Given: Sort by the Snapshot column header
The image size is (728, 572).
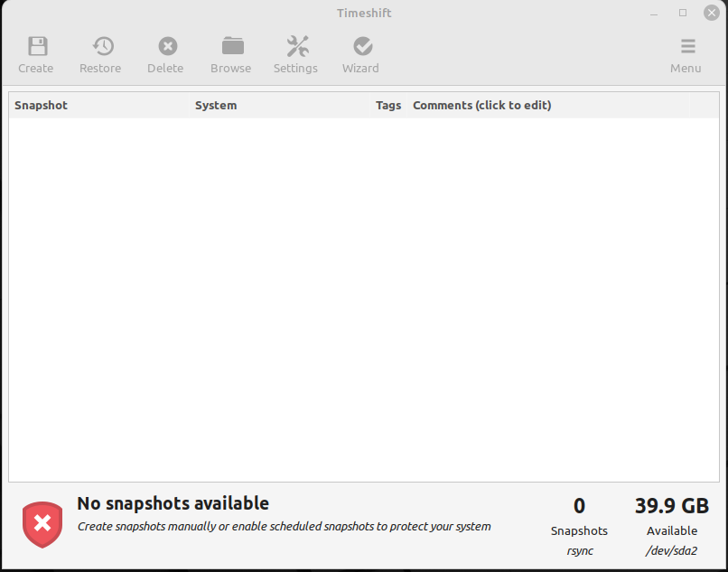Looking at the screenshot, I should point(42,106).
